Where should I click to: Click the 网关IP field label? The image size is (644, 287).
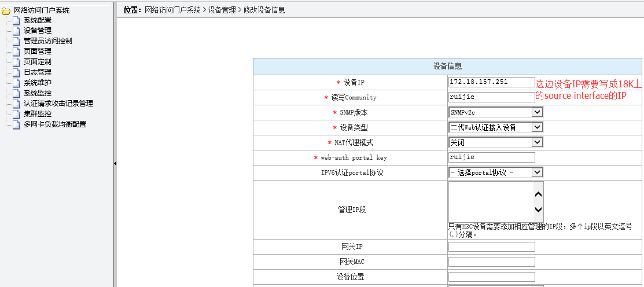(x=352, y=246)
